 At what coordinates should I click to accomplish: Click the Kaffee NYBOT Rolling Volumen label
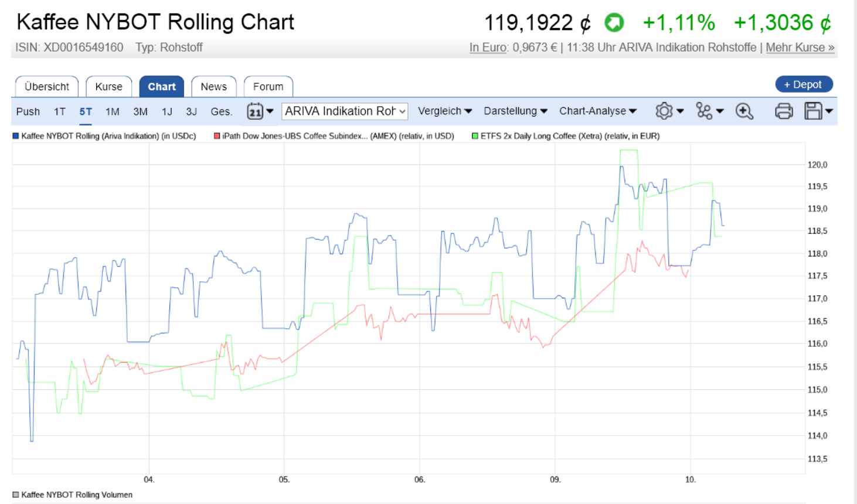click(77, 495)
